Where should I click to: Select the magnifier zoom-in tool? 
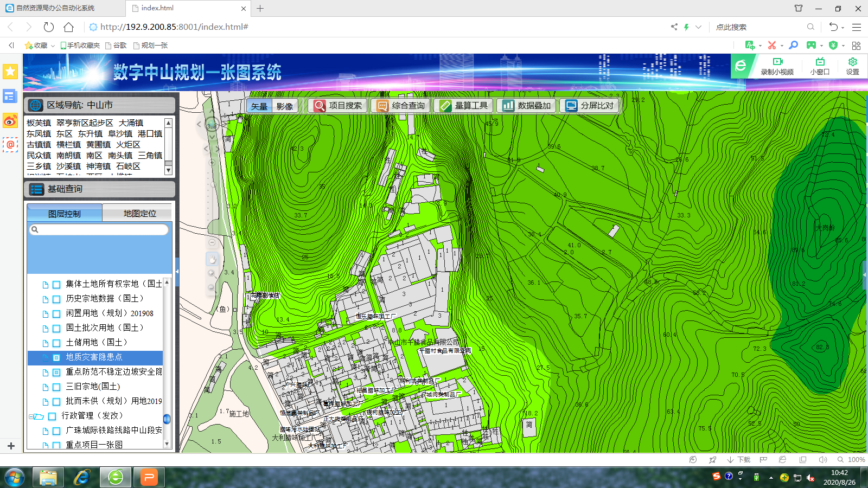212,274
